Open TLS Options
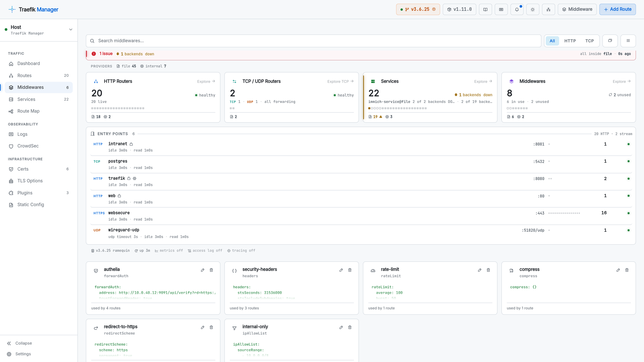The width and height of the screenshot is (644, 362). pyautogui.click(x=39, y=181)
